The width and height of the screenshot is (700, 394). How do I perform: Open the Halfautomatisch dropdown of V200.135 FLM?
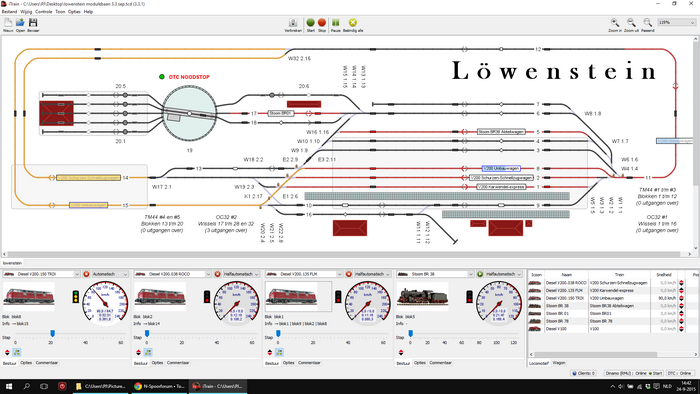372,274
